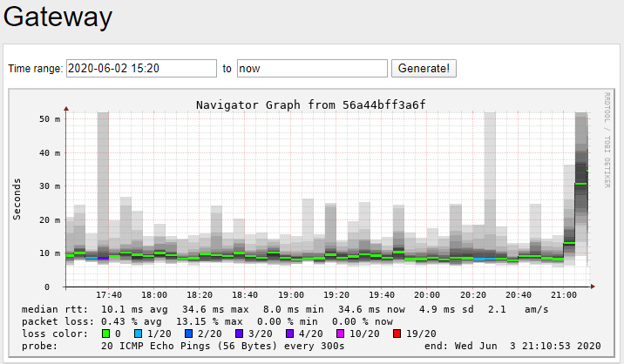Focus the end time field containing now

(312, 69)
